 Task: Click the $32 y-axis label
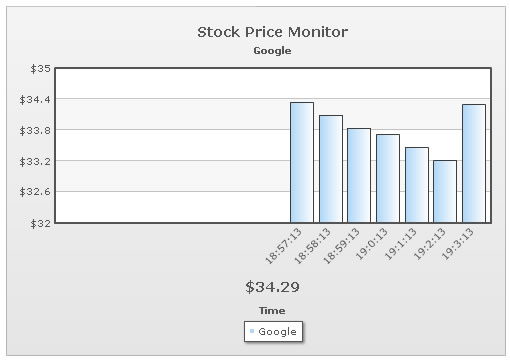[41, 223]
